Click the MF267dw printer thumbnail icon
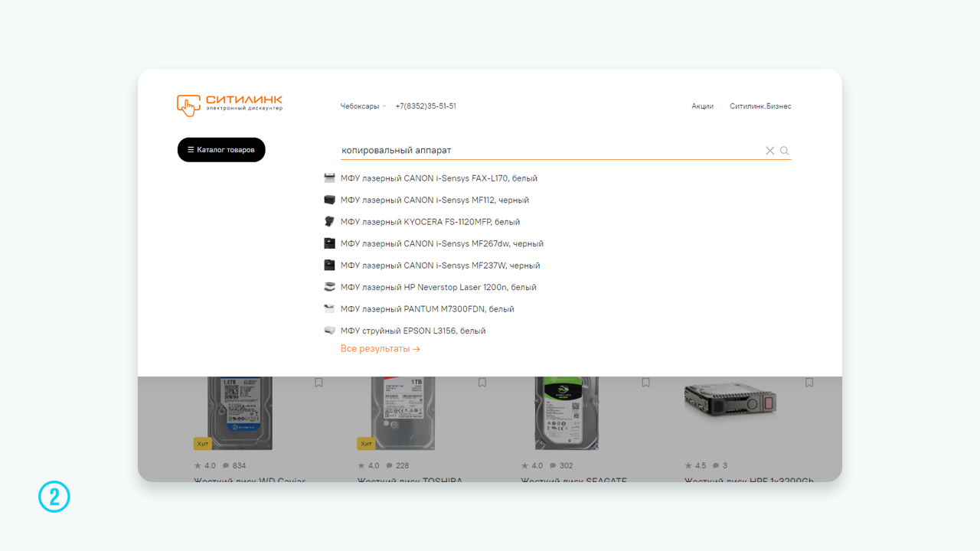This screenshot has height=551, width=980. coord(329,243)
